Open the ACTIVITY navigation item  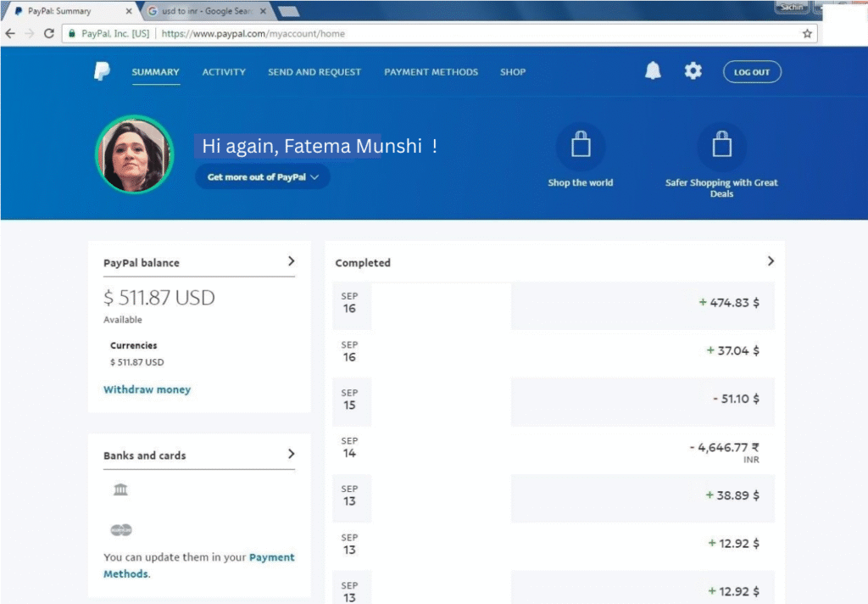224,72
